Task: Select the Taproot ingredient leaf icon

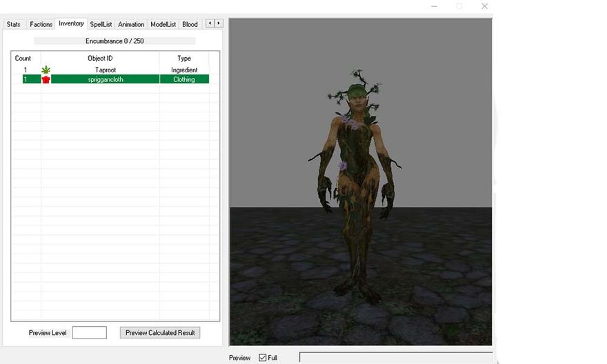Action: tap(46, 70)
